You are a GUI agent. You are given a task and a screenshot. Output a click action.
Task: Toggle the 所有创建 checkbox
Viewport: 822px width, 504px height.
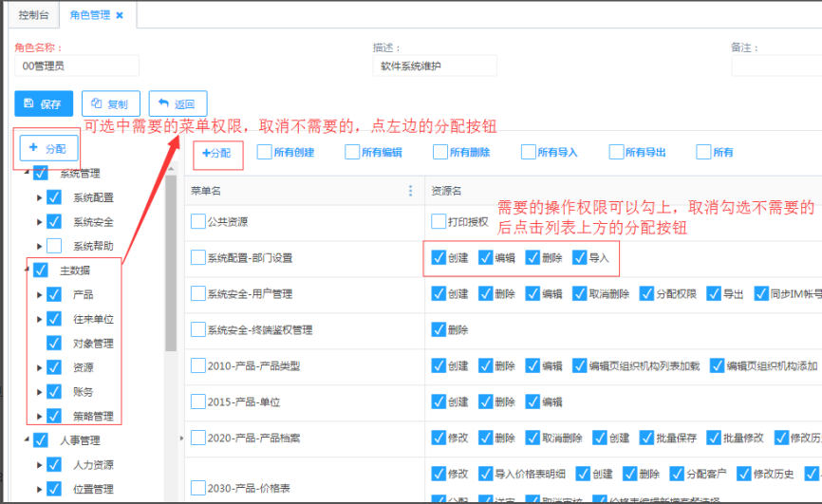point(265,152)
